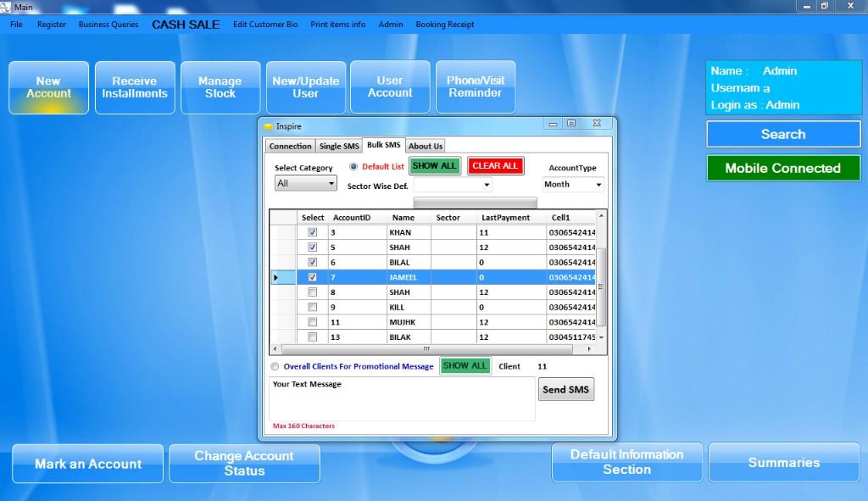Click the red CLEAR ALL button
Screen dimensions: 868x501
(495, 166)
